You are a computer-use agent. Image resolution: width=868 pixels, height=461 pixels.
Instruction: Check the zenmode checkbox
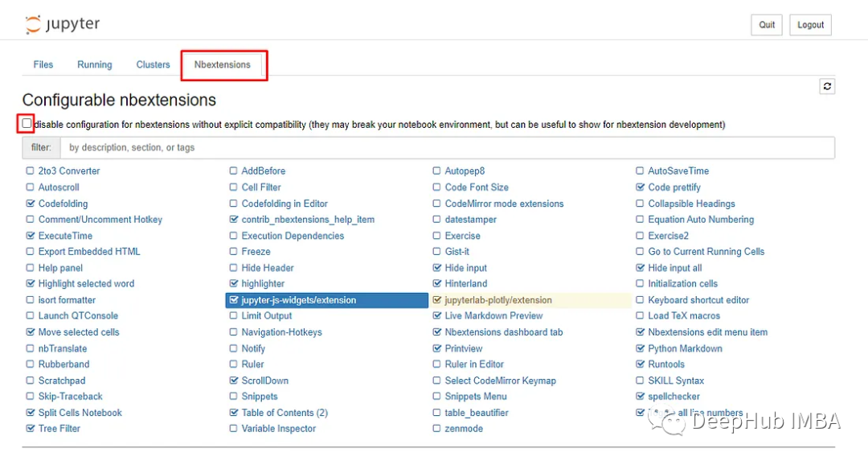point(436,428)
